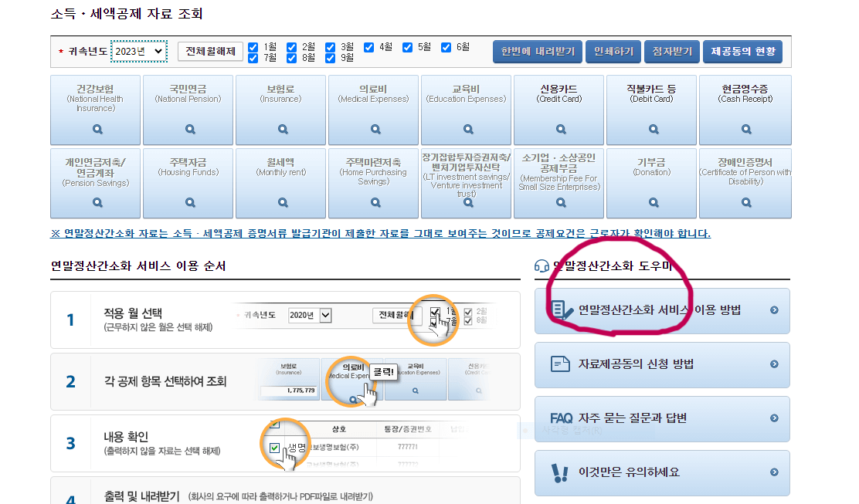
Task: Click magnifier icon on 주택자금 tile
Action: 190,202
